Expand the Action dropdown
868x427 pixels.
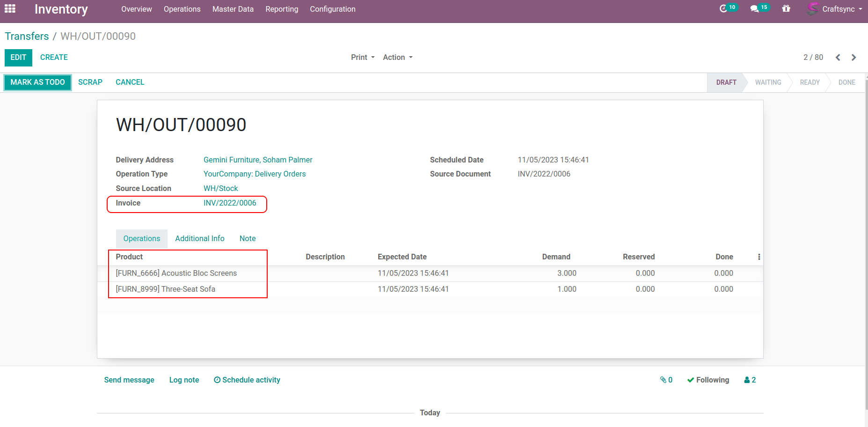tap(397, 58)
